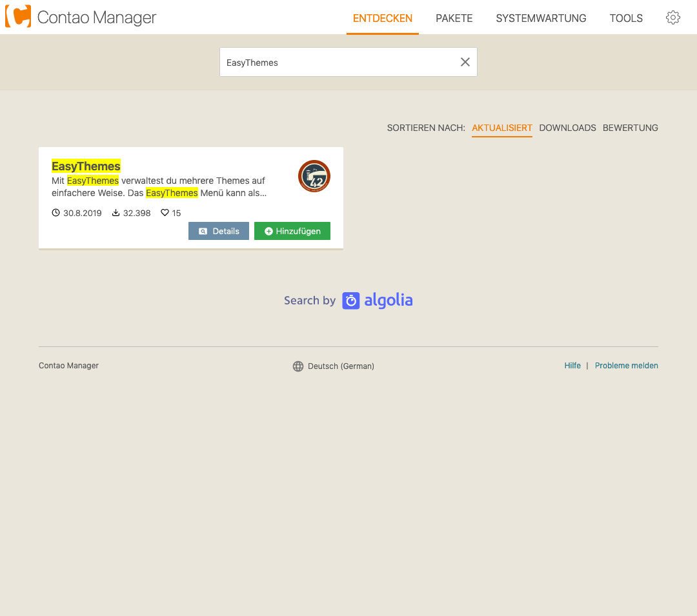Click the Probleme melden link
The height and width of the screenshot is (616, 697).
(626, 366)
